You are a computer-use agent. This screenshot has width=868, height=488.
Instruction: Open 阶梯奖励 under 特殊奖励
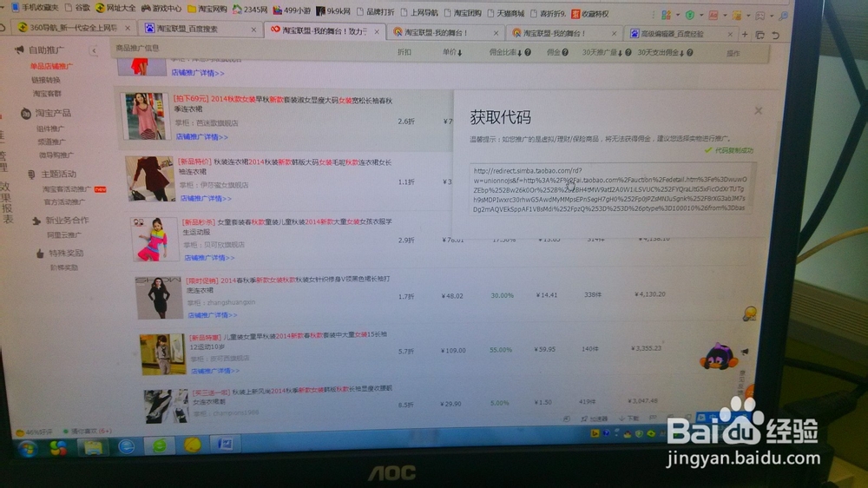pyautogui.click(x=64, y=267)
